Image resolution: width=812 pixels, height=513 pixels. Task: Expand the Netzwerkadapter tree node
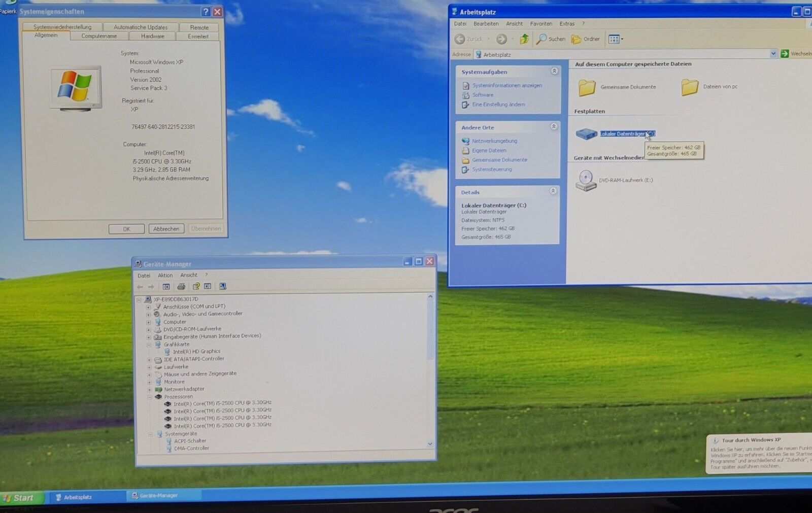pos(149,390)
